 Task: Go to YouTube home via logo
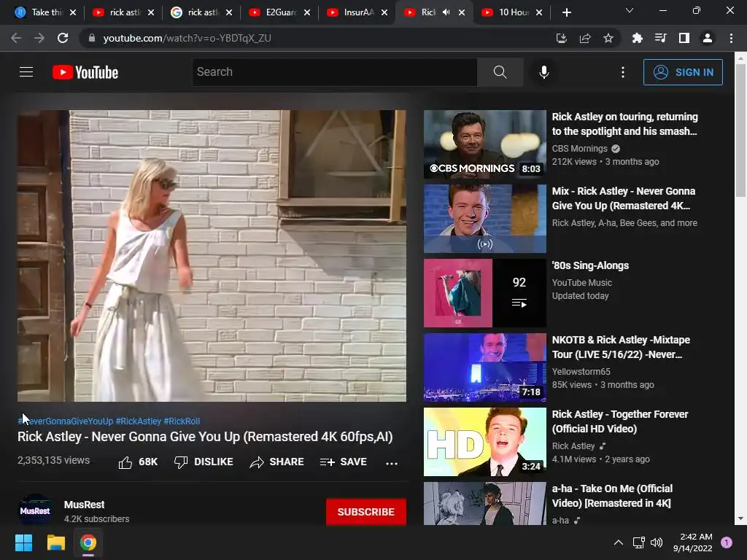(x=85, y=72)
